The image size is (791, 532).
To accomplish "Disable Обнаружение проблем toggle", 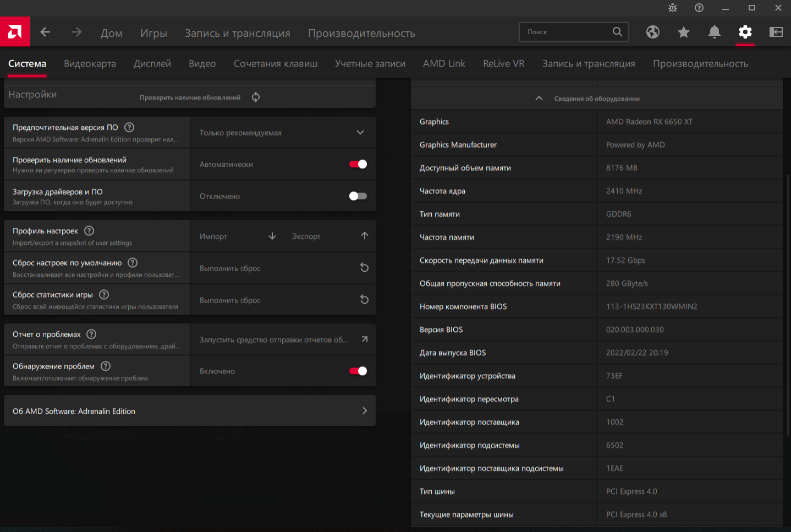I will pyautogui.click(x=358, y=371).
